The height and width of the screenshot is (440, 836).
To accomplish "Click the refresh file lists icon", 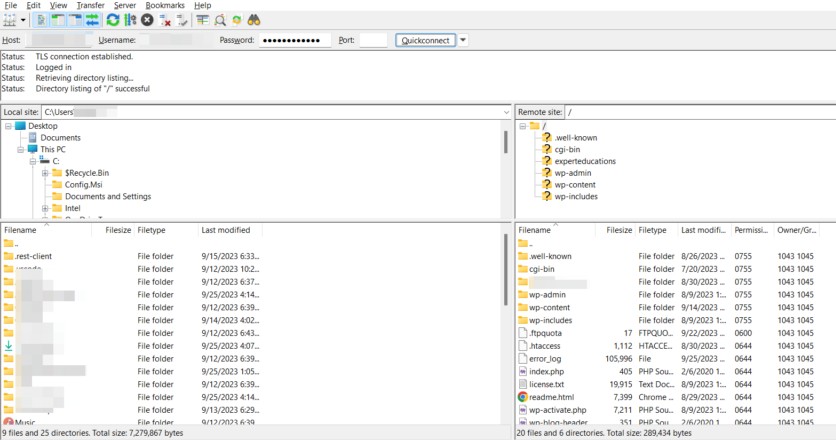I will pos(112,19).
